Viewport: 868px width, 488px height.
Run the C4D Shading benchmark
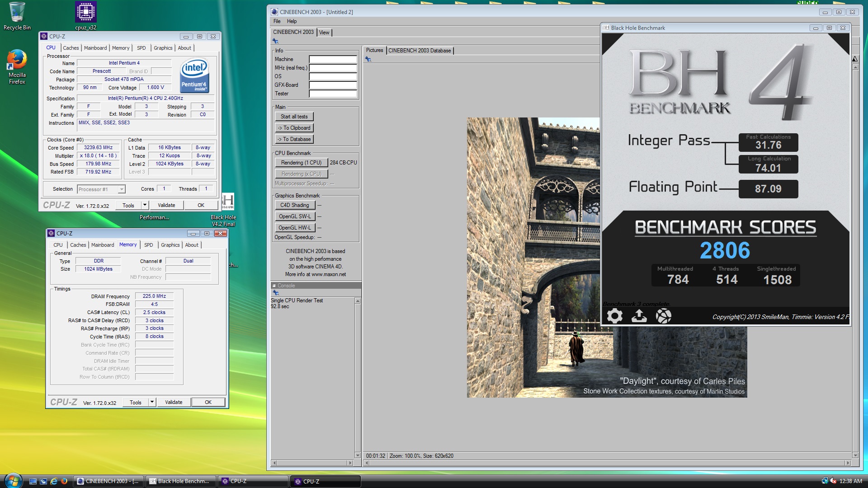point(295,205)
